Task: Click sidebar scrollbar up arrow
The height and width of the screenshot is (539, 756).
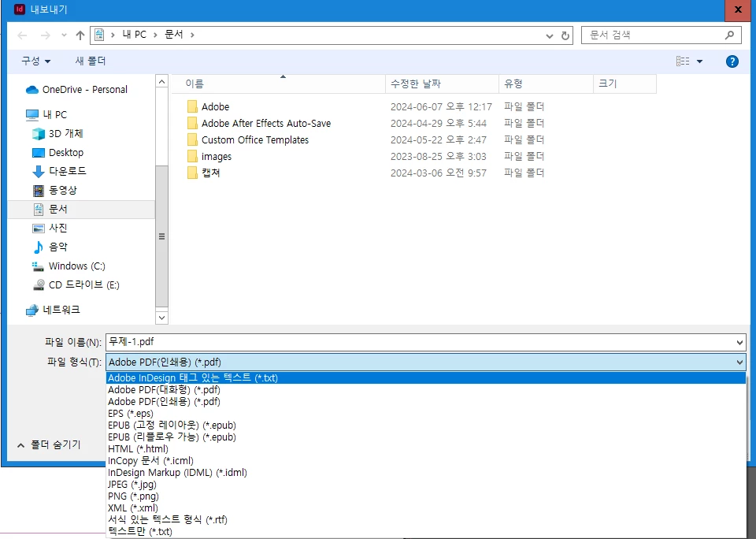Action: pos(162,81)
